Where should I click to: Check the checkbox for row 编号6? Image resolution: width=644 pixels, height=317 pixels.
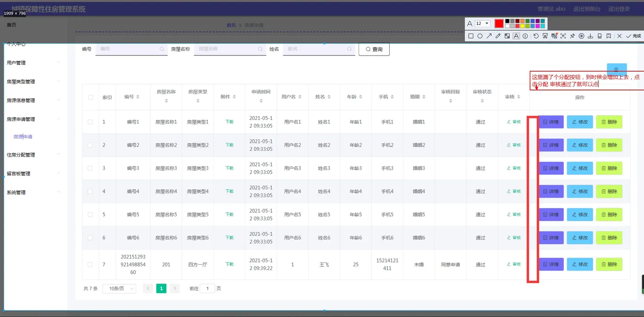point(90,238)
